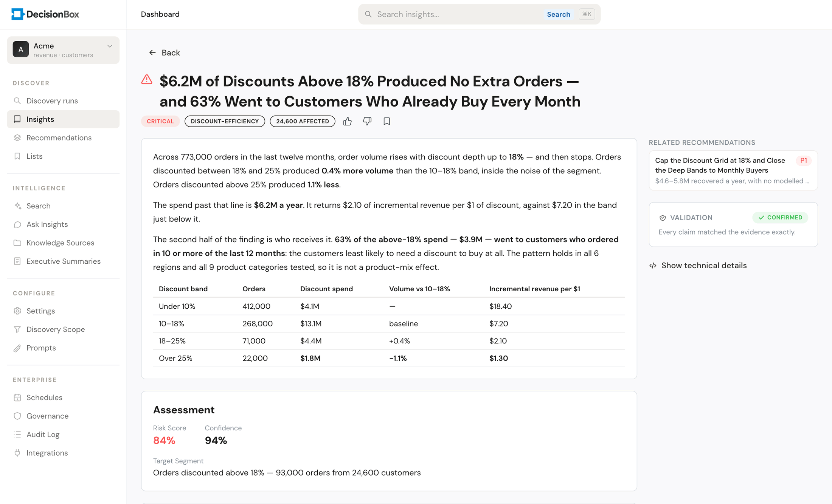Click the Discount spend column header
The height and width of the screenshot is (504, 832).
[x=326, y=289]
